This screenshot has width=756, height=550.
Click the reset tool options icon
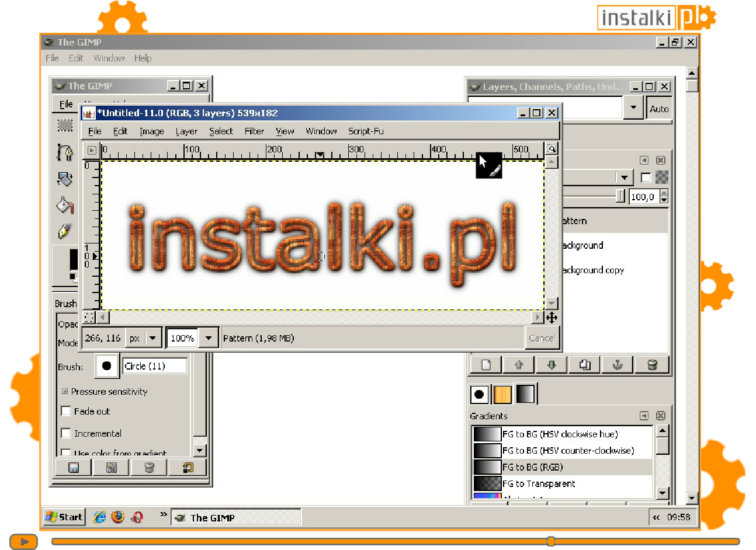click(188, 467)
